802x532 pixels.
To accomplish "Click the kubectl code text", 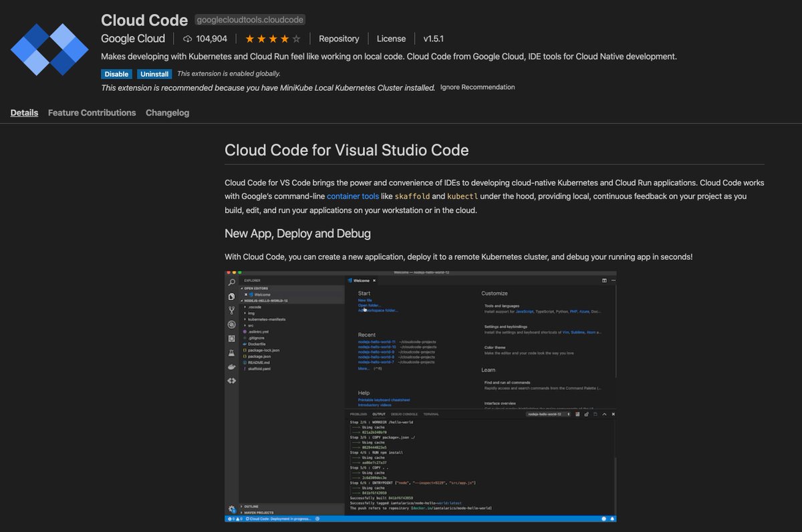I will [x=464, y=196].
